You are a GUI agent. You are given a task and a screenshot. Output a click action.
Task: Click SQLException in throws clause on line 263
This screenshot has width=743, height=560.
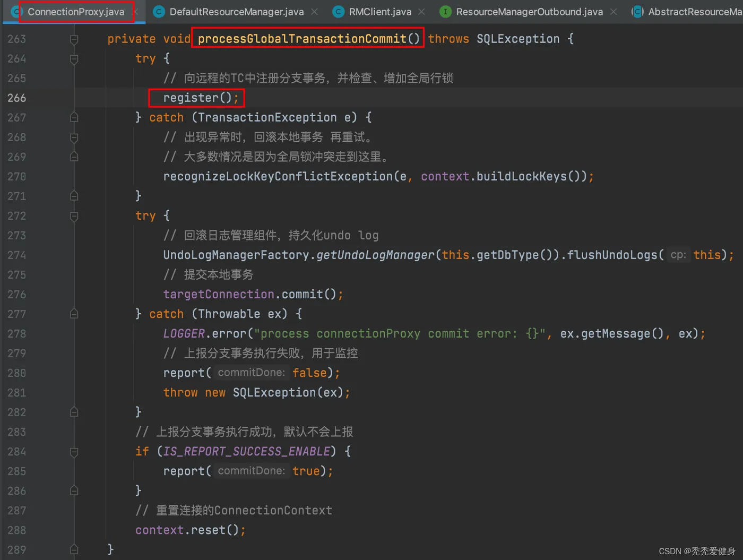pos(518,39)
